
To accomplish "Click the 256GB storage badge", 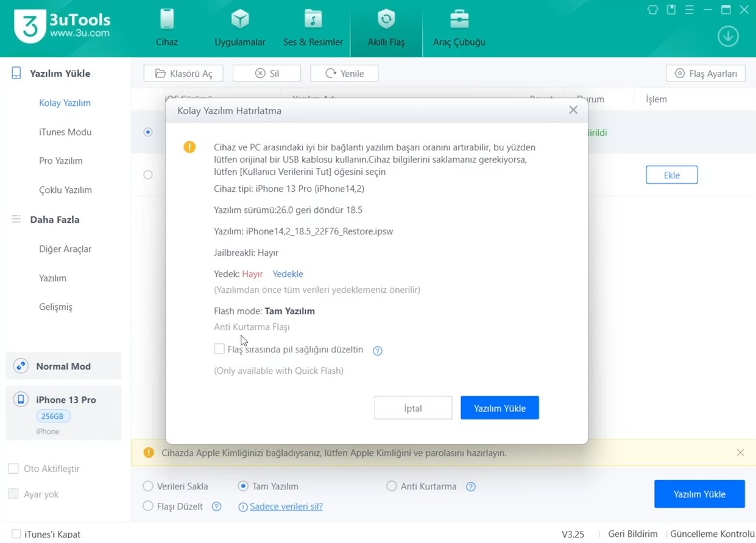I will pyautogui.click(x=53, y=416).
